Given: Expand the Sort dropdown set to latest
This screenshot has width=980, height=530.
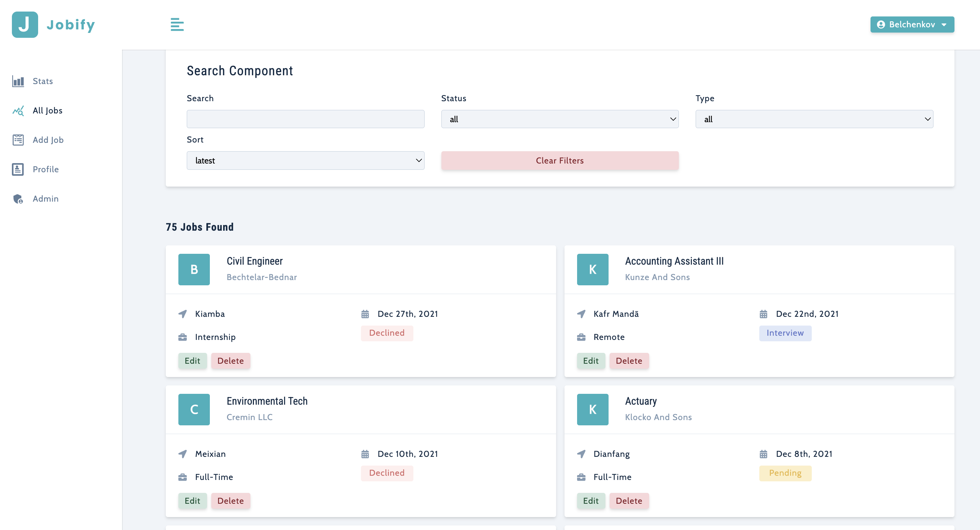Looking at the screenshot, I should 305,161.
